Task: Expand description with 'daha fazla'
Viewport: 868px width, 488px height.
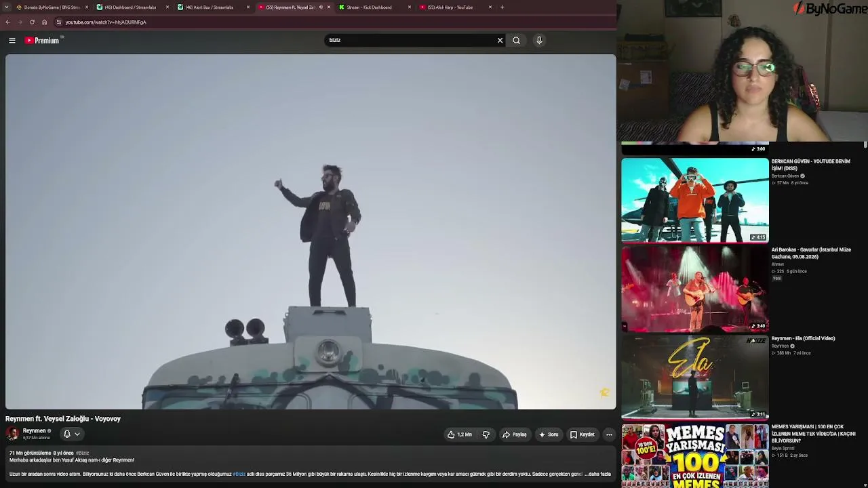Action: point(597,474)
